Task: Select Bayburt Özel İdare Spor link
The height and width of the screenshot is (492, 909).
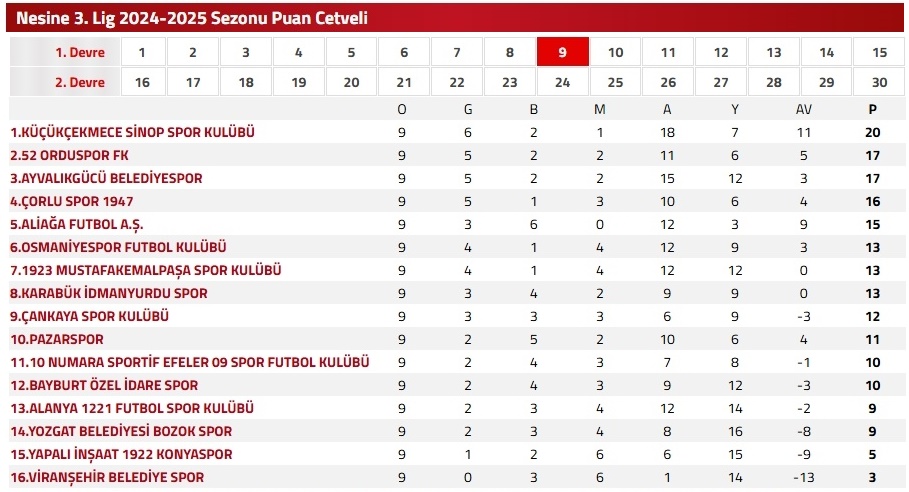Action: (x=105, y=385)
